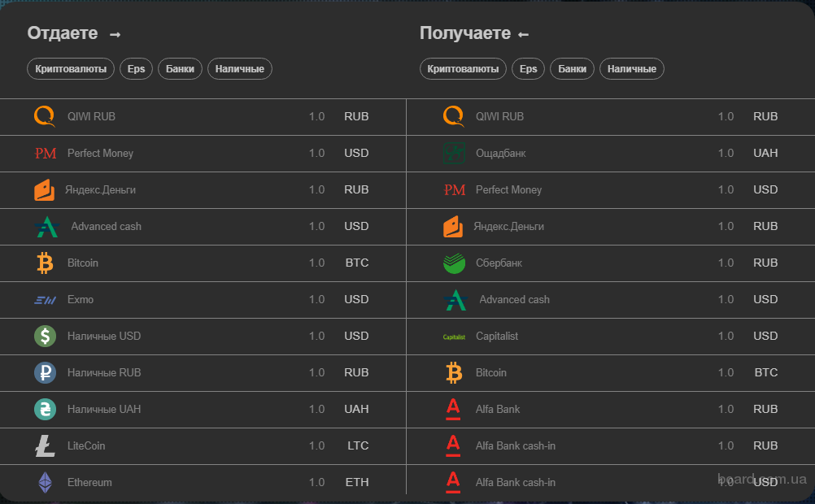
Task: Choose the "Наличные USD" label
Action: (104, 337)
